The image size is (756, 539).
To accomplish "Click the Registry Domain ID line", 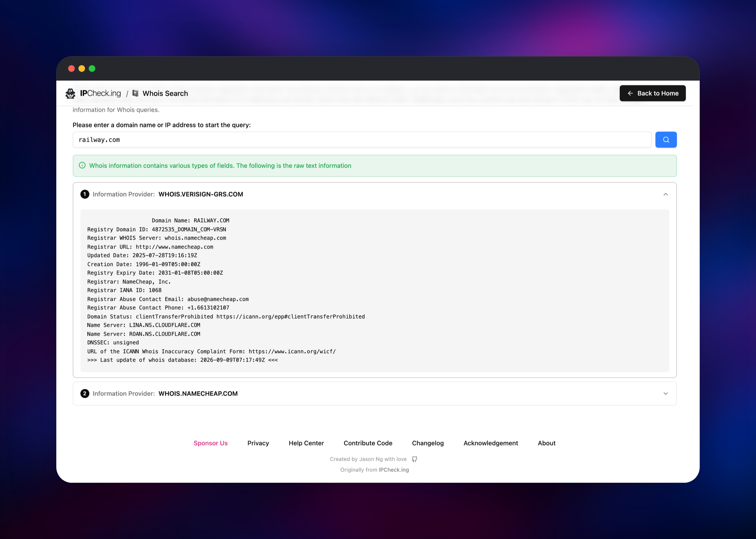I will click(x=157, y=229).
